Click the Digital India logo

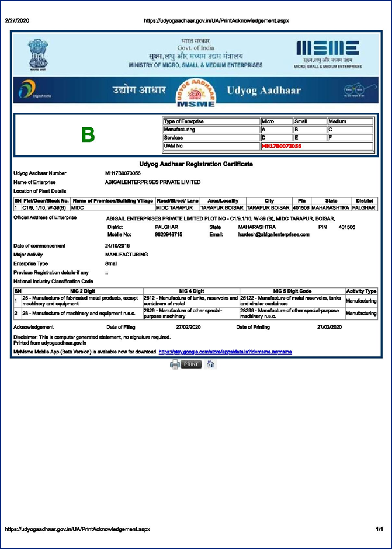[x=34, y=89]
